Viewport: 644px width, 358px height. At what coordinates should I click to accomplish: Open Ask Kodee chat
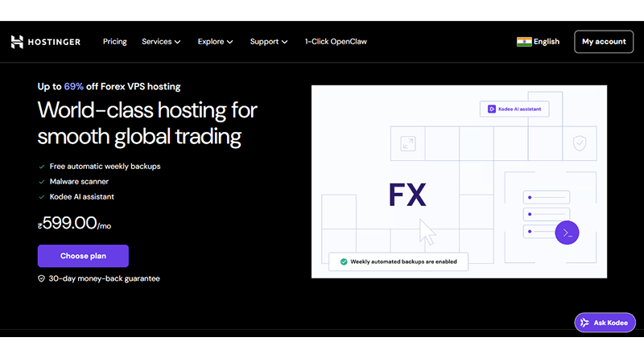click(605, 323)
